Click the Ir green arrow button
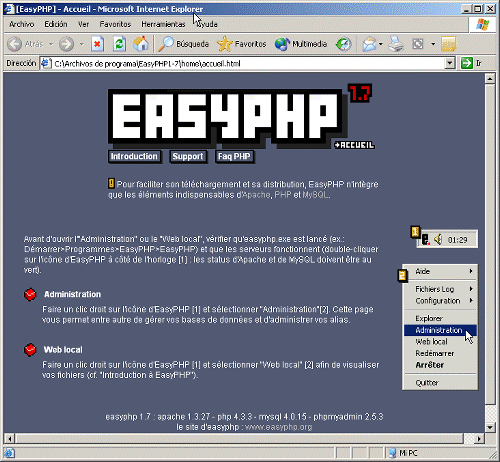Image resolution: width=500 pixels, height=462 pixels. [471, 63]
